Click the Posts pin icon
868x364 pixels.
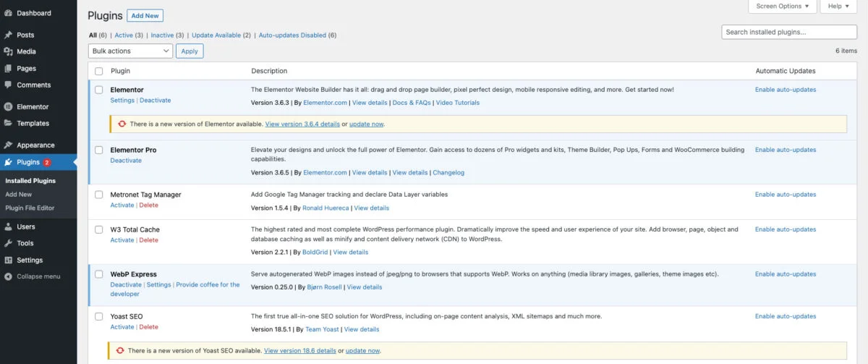tap(8, 35)
